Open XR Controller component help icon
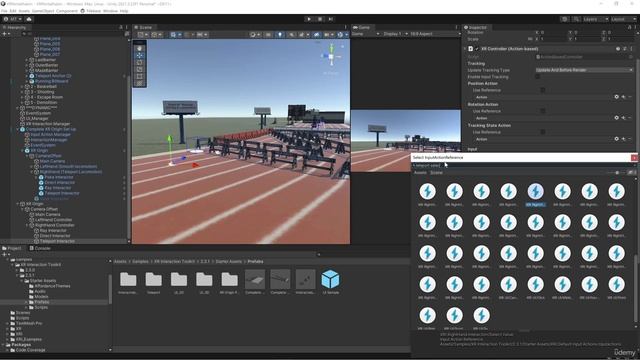 click(618, 49)
